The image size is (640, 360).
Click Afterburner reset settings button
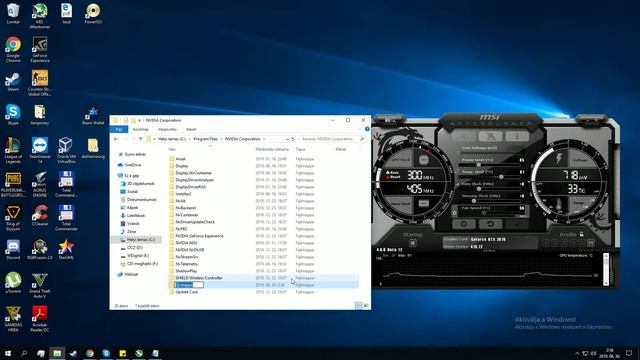(x=490, y=224)
